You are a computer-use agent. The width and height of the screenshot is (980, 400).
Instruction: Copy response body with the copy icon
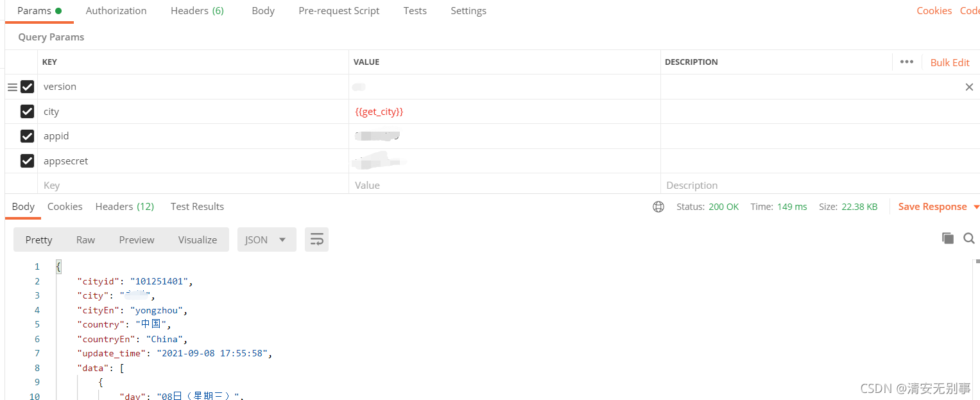click(x=948, y=238)
